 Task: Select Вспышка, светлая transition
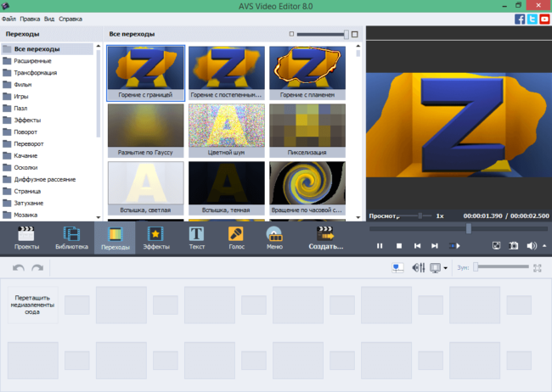click(146, 188)
